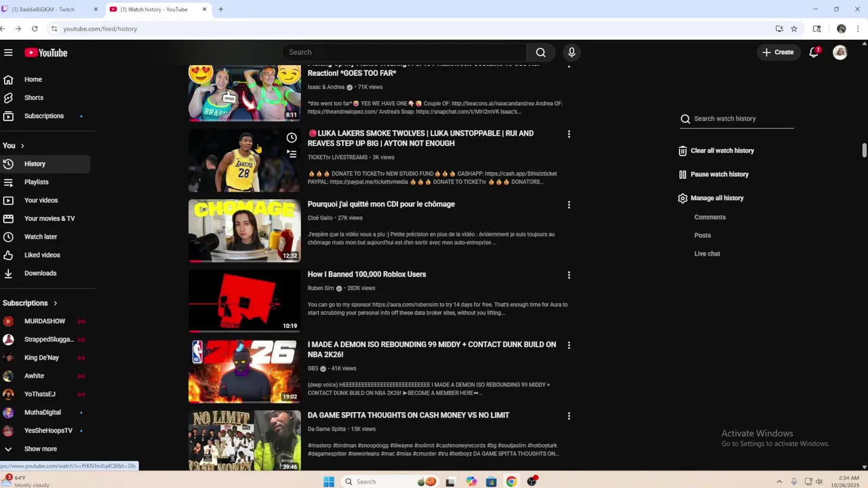Open the hamburger guide menu

click(8, 52)
